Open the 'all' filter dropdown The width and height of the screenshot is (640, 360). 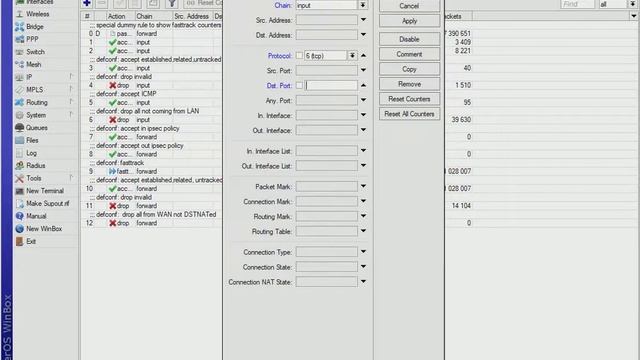[x=632, y=4]
